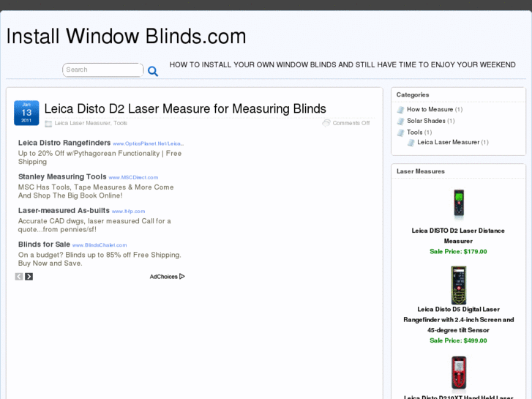The image size is (532, 399).
Task: Open the Install Window Blinds.com site title
Action: pos(126,36)
